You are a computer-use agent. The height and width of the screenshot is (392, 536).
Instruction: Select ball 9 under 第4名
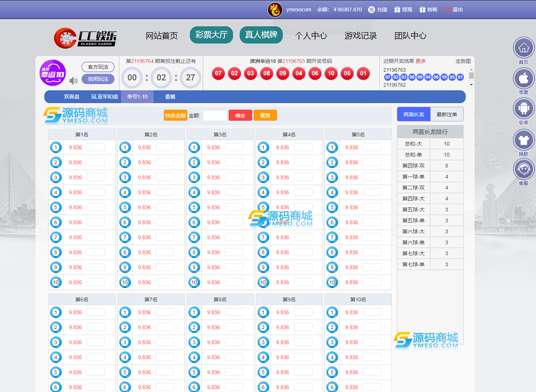[x=263, y=268]
